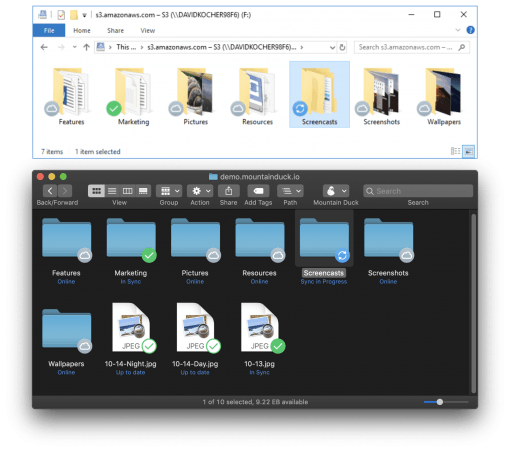Click the Finder Back button
The height and width of the screenshot is (460, 510).
click(50, 191)
